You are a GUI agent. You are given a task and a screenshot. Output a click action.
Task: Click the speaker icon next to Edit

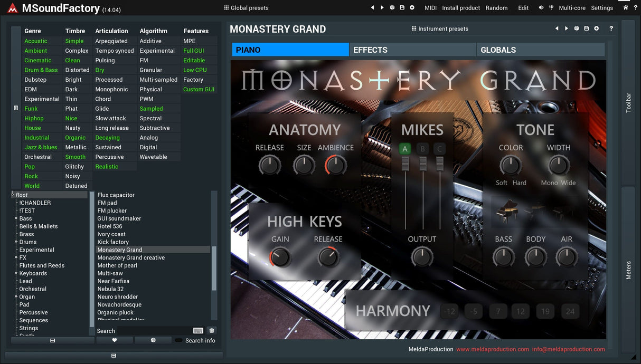point(541,8)
